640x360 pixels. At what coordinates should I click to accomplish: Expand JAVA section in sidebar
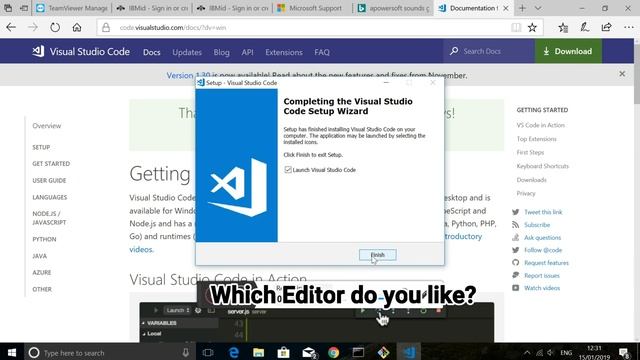[x=40, y=256]
